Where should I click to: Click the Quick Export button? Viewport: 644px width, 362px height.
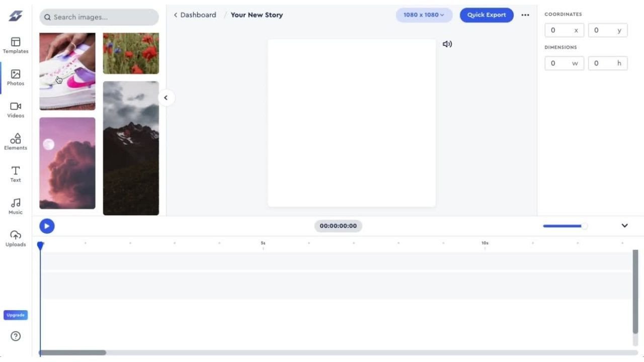[x=486, y=15]
